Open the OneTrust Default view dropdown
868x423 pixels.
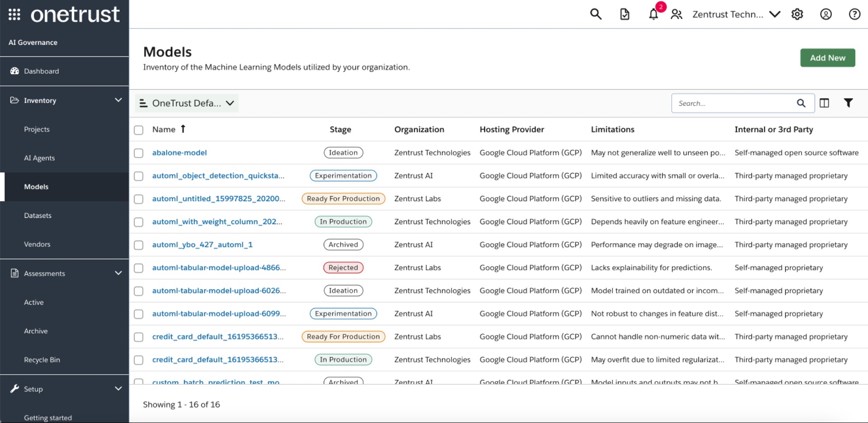186,103
